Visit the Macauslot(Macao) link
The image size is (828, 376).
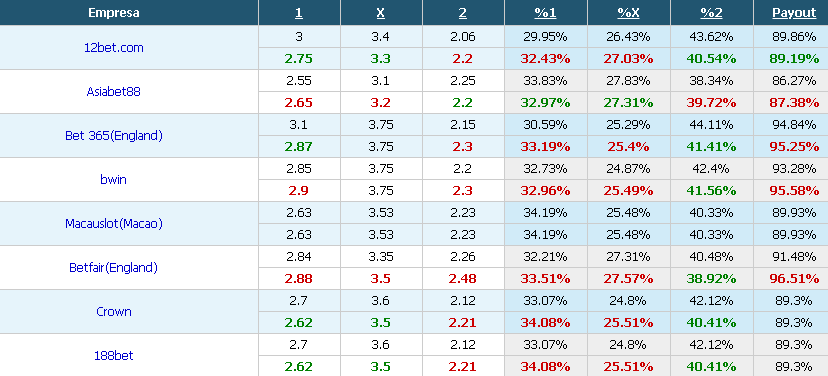tap(114, 223)
